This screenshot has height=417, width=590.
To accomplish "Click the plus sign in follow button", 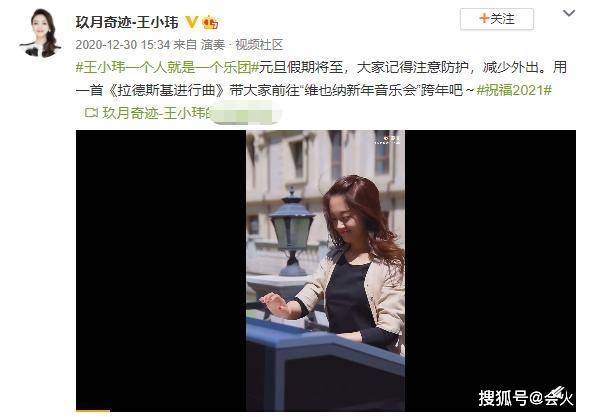I will point(484,18).
